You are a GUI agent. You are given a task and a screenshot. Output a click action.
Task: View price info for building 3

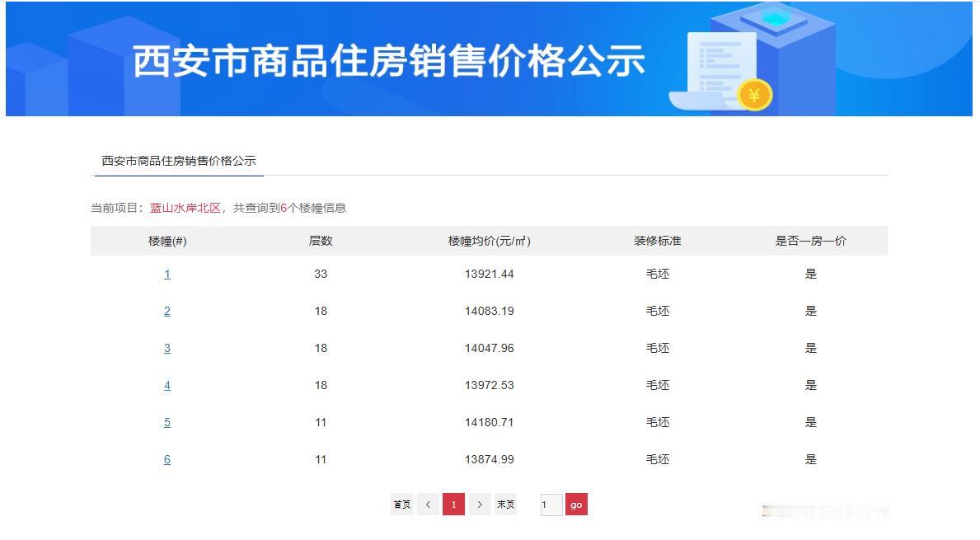pyautogui.click(x=167, y=348)
